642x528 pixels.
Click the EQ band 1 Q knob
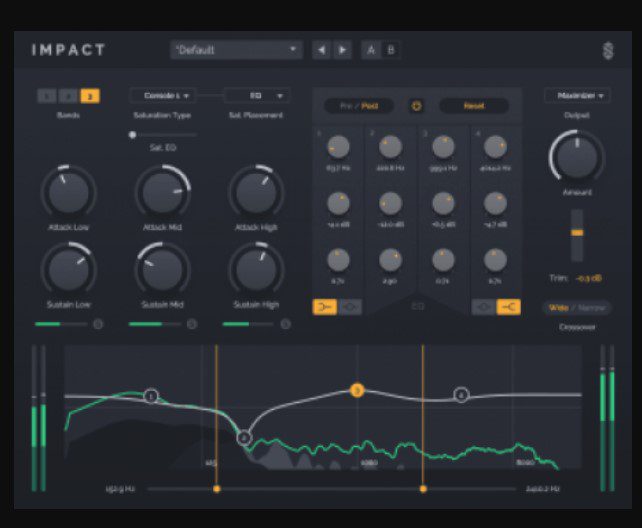click(x=338, y=260)
